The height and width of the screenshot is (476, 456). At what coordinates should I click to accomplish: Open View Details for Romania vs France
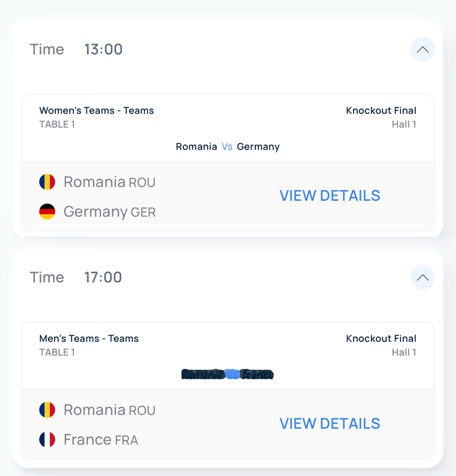pos(330,423)
